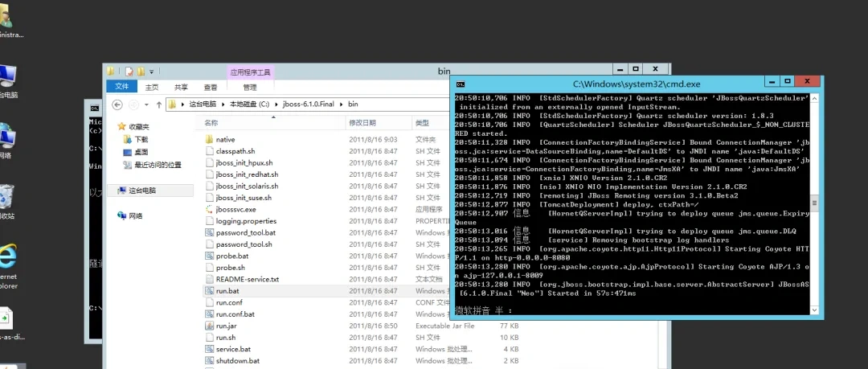Sort by the 修改日期 column header
Viewport: 868px width, 369px height.
378,122
